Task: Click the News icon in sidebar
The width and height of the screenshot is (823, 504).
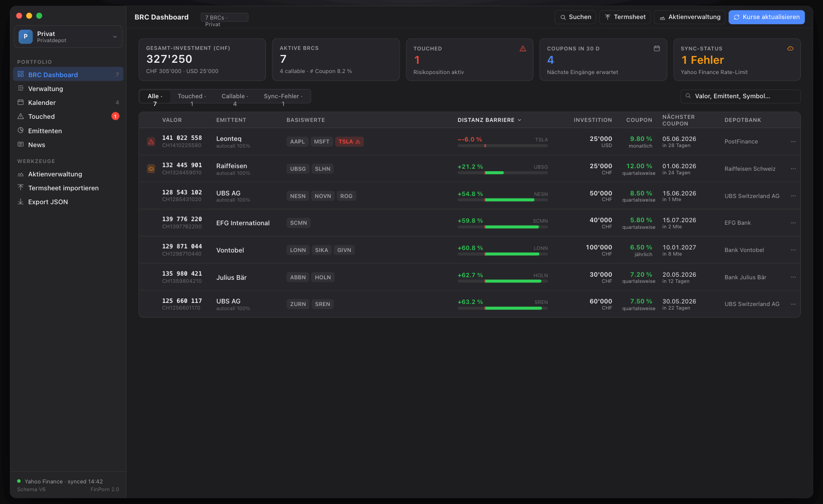Action: coord(21,145)
